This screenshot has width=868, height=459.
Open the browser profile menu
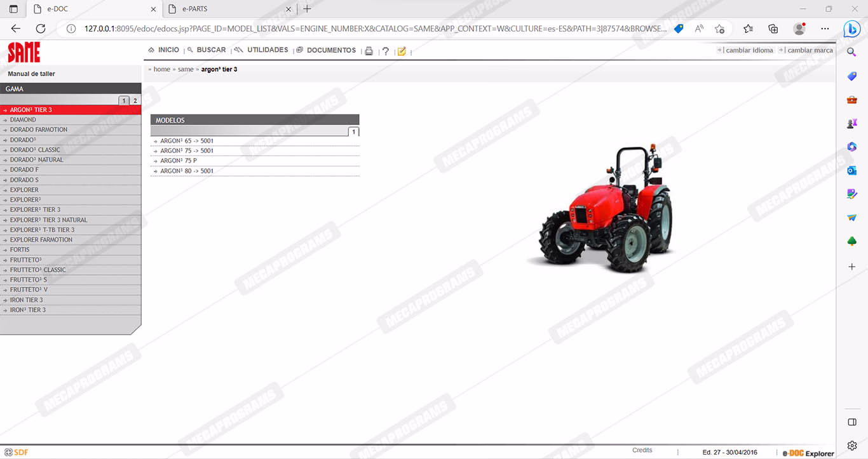click(799, 29)
